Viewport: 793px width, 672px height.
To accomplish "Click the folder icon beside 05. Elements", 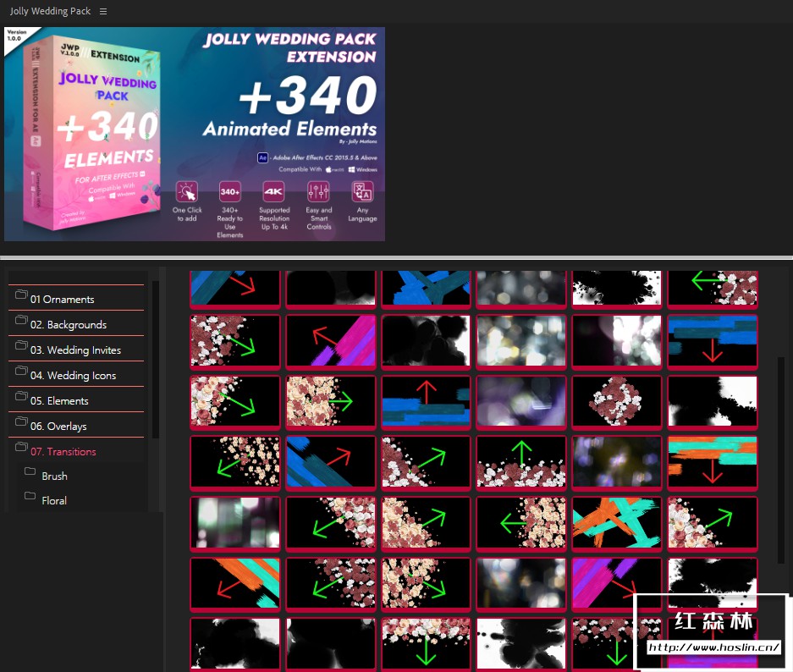I will coord(21,395).
